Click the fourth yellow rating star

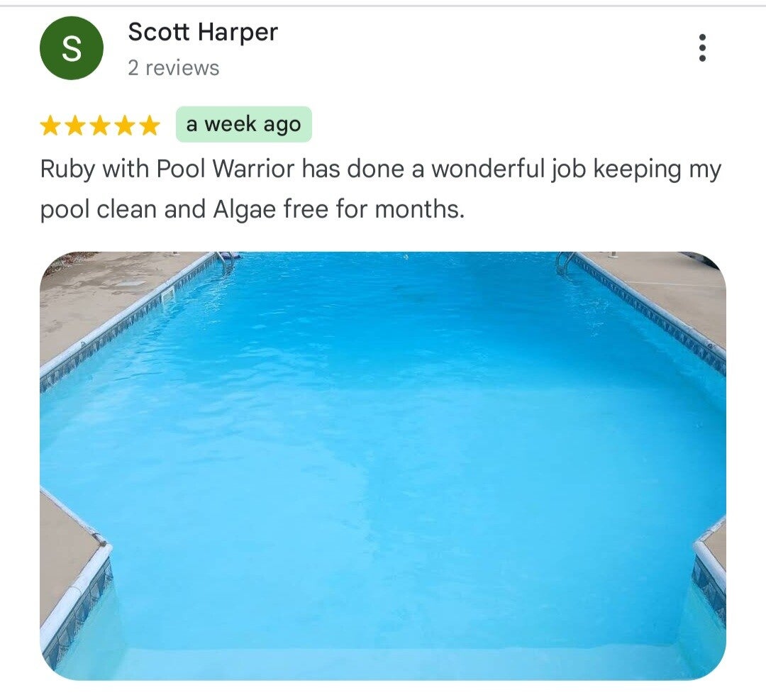point(125,125)
